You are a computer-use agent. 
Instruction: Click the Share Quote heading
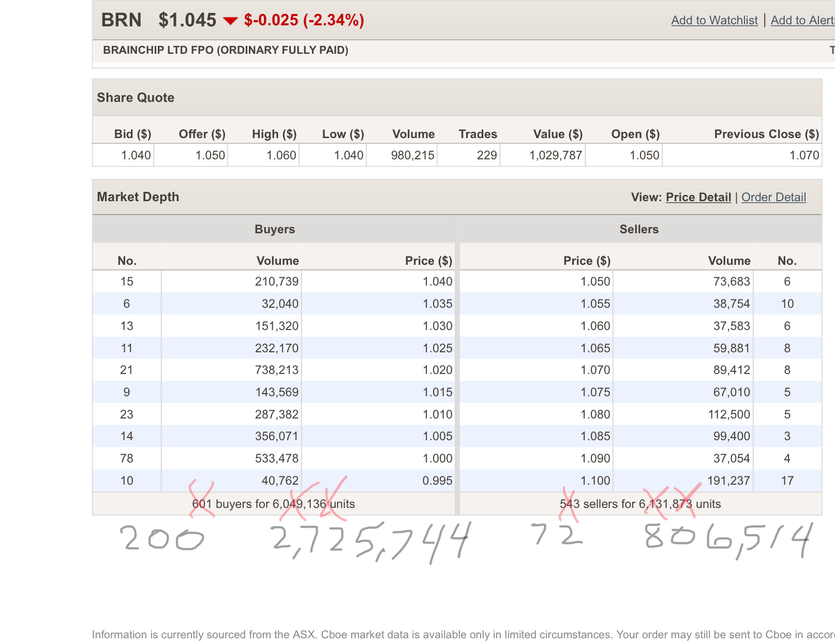tap(136, 98)
